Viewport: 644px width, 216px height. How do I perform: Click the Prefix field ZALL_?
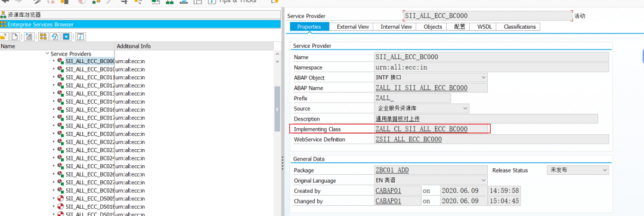pos(413,98)
